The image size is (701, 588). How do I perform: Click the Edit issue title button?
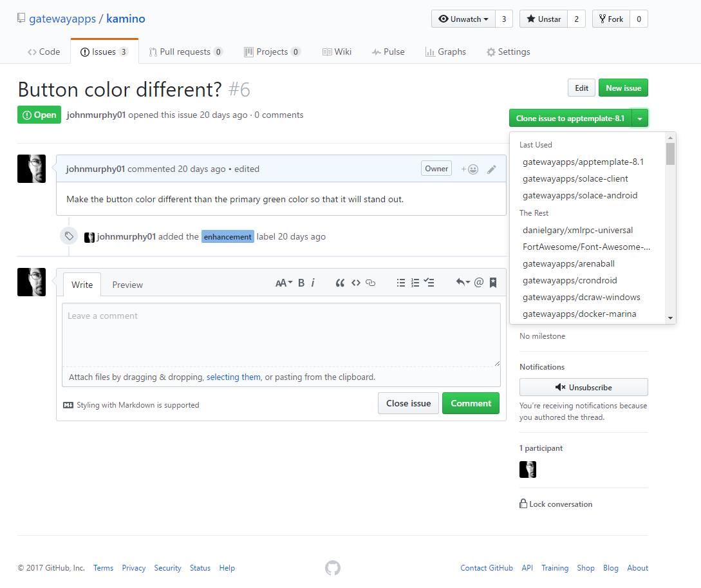[x=581, y=88]
